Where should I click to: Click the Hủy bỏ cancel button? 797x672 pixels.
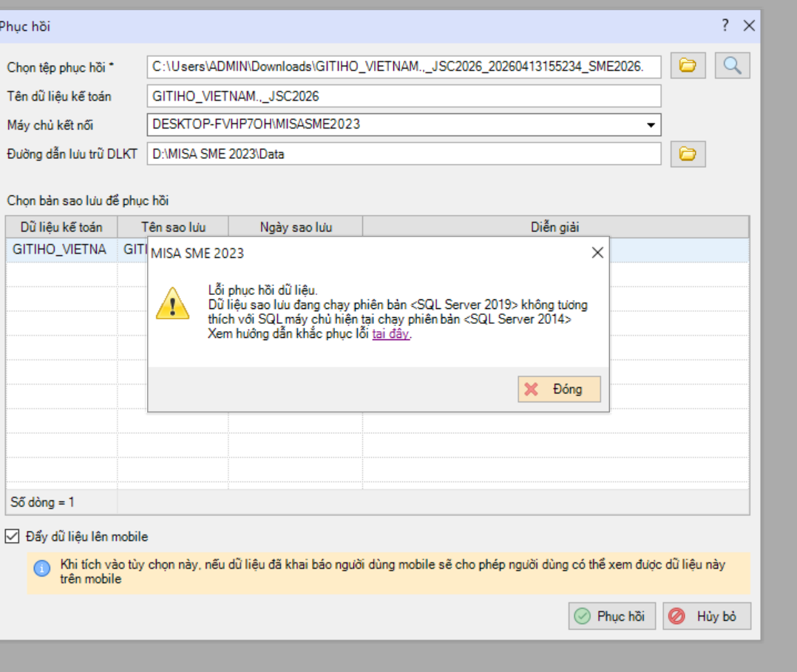point(707,616)
